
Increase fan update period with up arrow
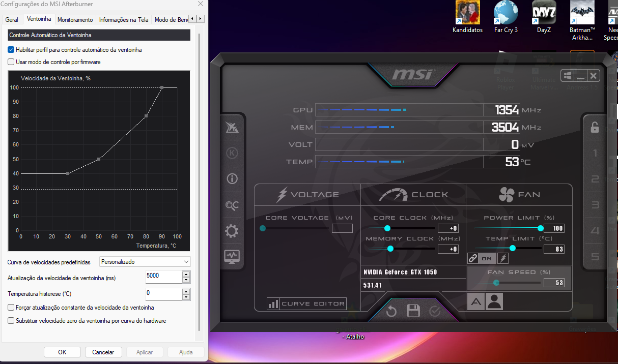(186, 274)
